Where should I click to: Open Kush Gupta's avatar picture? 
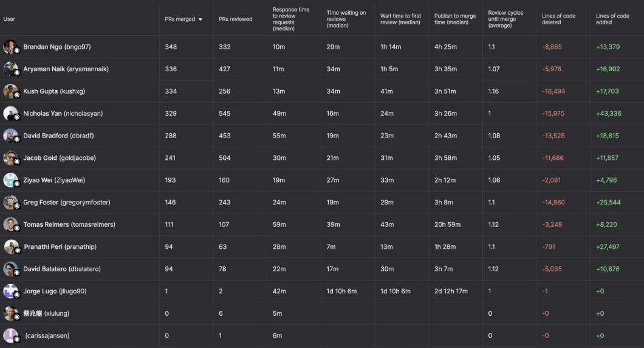pyautogui.click(x=10, y=91)
